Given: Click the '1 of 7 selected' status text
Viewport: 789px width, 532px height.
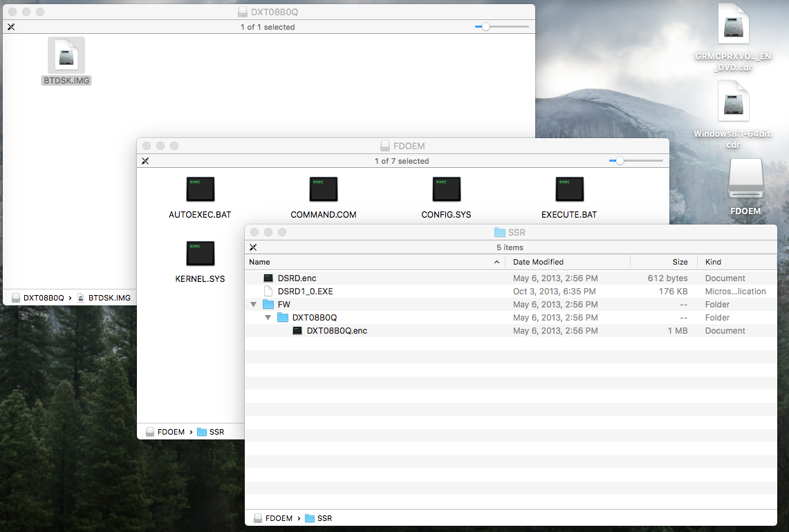Looking at the screenshot, I should pos(402,161).
